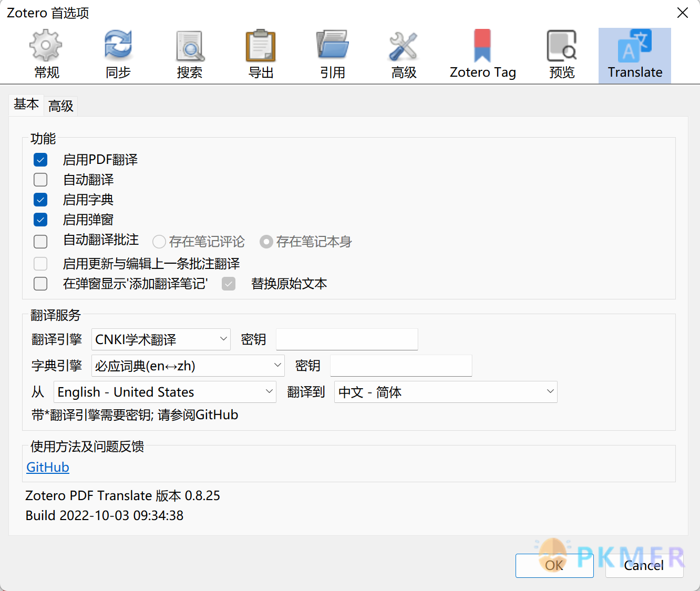
Task: Click the 翻译引擎 密钥 input field
Action: [347, 339]
